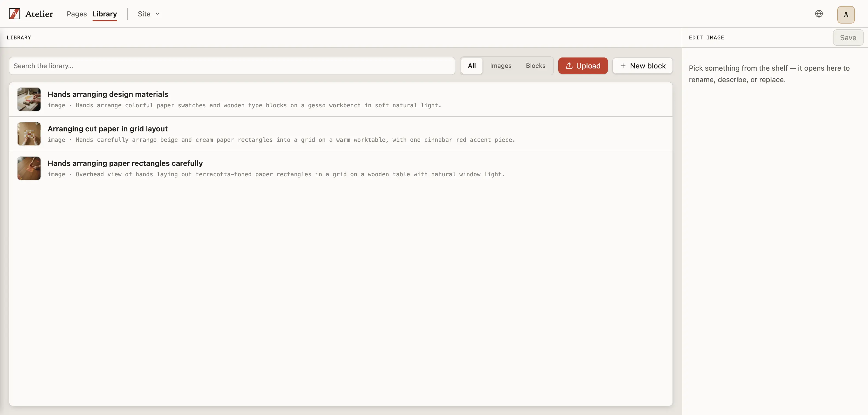Click the Atelier brand name text

pos(39,14)
